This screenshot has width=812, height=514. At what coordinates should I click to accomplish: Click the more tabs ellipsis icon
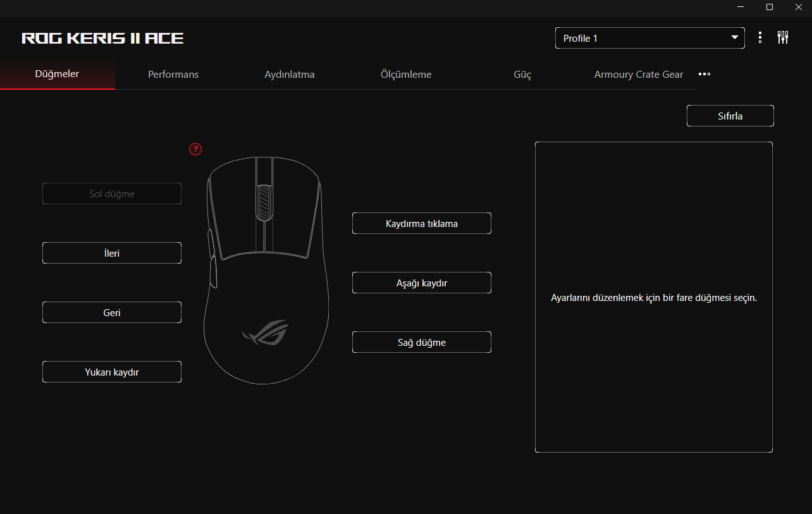(704, 74)
